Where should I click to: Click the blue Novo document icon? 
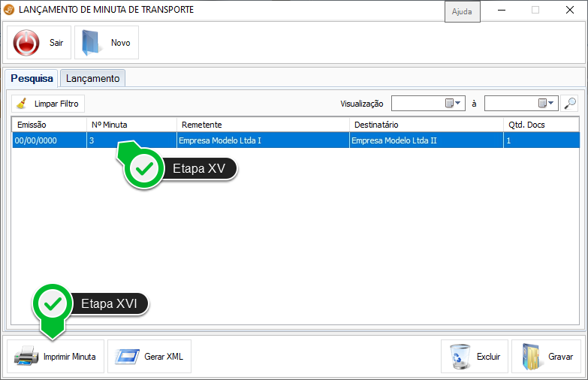pos(92,43)
